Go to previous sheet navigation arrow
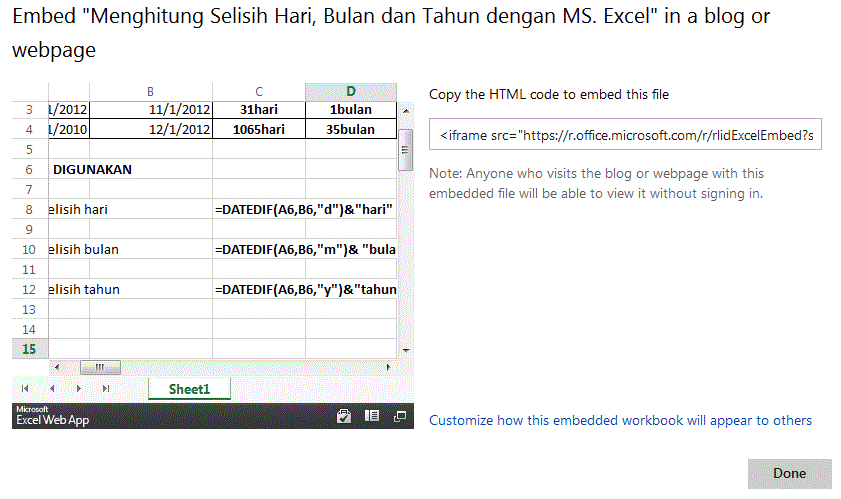841x499 pixels. click(x=52, y=388)
